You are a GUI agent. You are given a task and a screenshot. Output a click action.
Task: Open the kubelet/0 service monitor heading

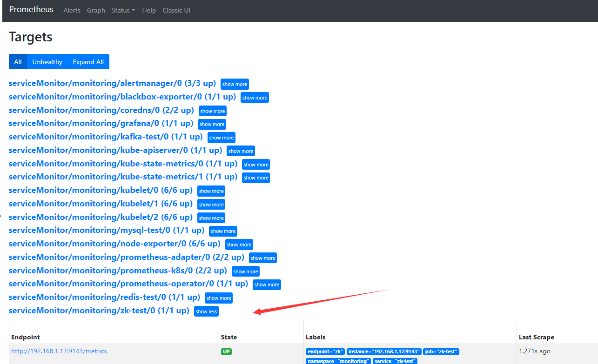click(x=101, y=190)
